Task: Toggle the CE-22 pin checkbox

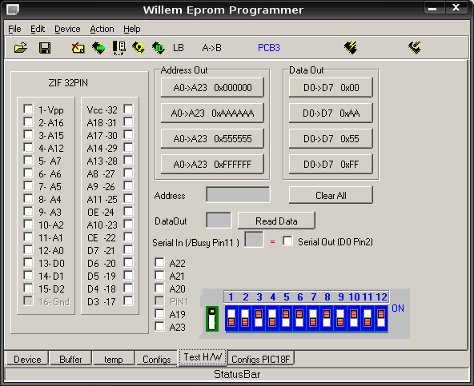Action: (128, 237)
